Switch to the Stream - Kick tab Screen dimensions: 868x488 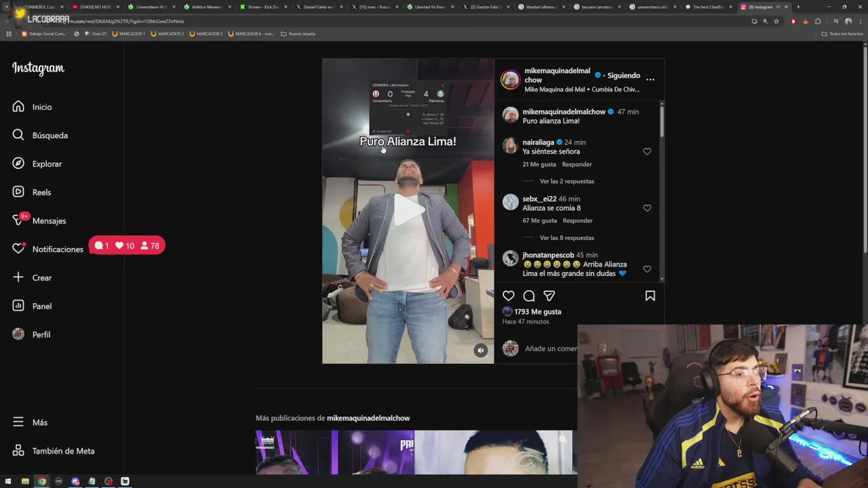262,7
